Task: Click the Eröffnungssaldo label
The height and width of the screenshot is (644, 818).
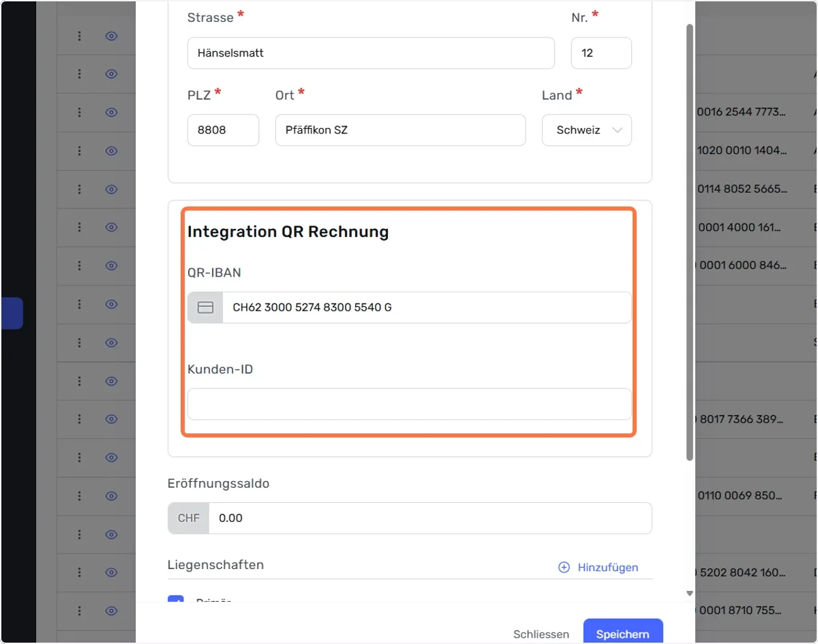Action: click(x=218, y=484)
